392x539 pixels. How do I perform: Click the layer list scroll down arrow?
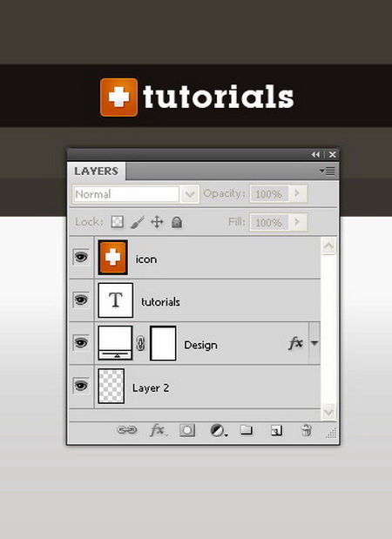point(328,412)
